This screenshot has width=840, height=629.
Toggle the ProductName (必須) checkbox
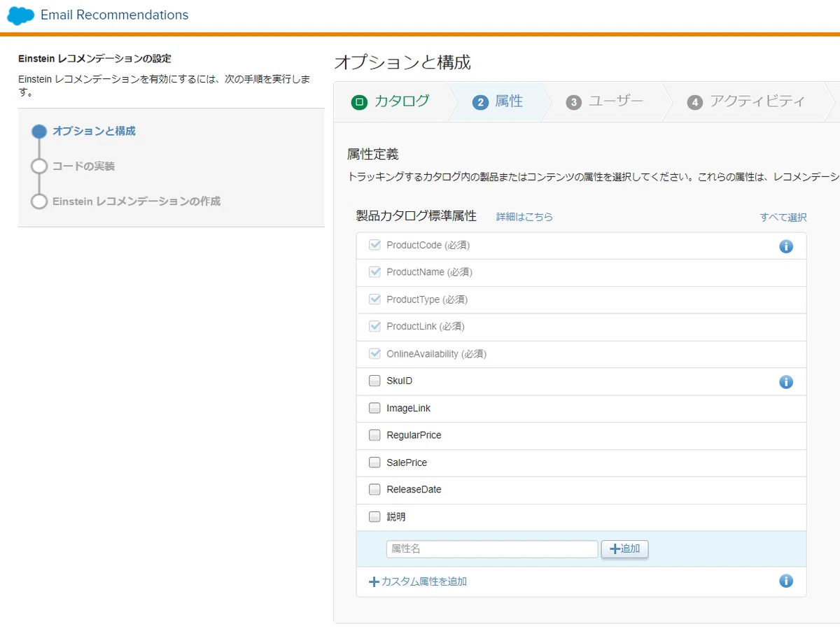click(374, 271)
